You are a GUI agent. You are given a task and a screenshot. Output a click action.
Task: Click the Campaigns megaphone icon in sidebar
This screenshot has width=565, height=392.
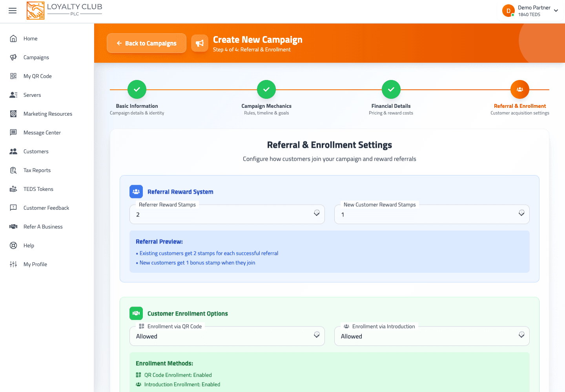point(13,57)
